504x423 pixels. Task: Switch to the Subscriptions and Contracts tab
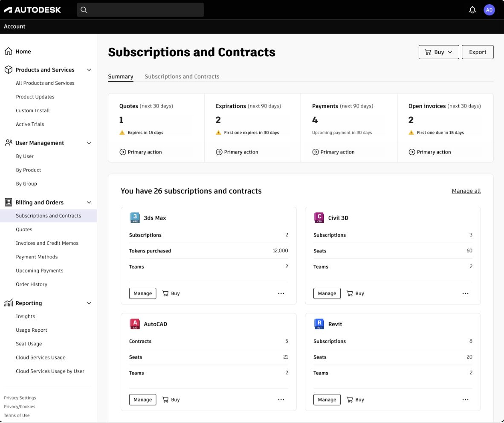coord(182,76)
